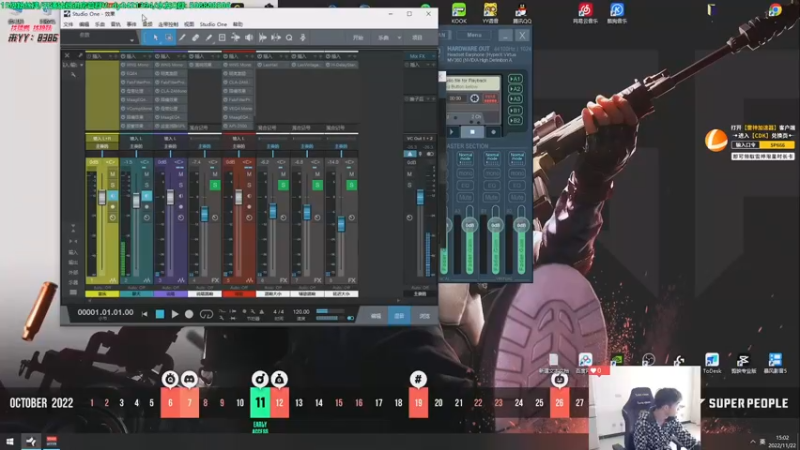Open the Mix FX selector on main channel
Image resolution: width=800 pixels, height=450 pixels.
coord(420,56)
